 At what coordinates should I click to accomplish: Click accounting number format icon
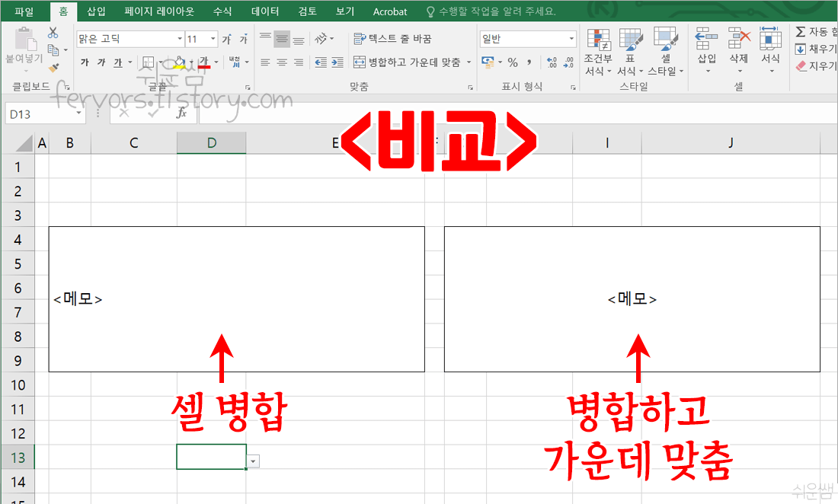coord(488,62)
